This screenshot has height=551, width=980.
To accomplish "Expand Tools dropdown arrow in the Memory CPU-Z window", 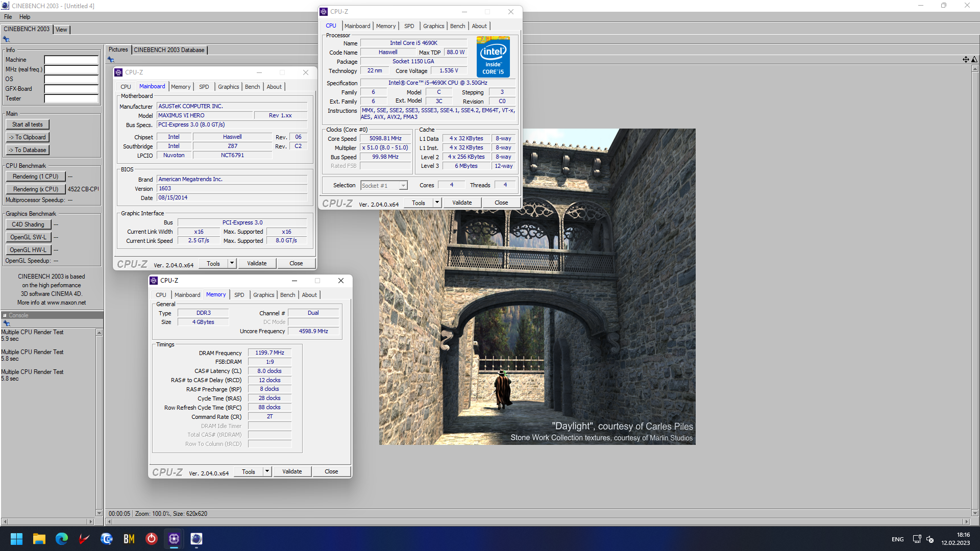I will tap(267, 471).
